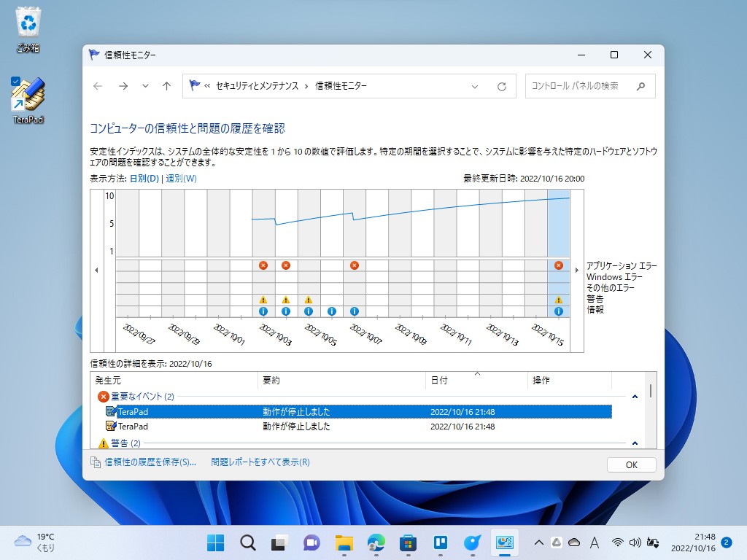Click the save reliability history icon at bottom left
Image resolution: width=747 pixels, height=560 pixels.
click(96, 462)
